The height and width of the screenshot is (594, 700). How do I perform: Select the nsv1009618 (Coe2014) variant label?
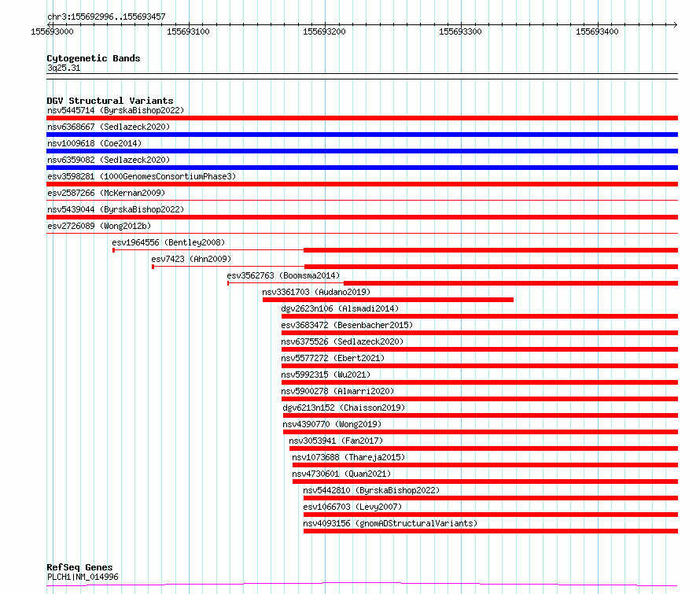click(x=94, y=143)
